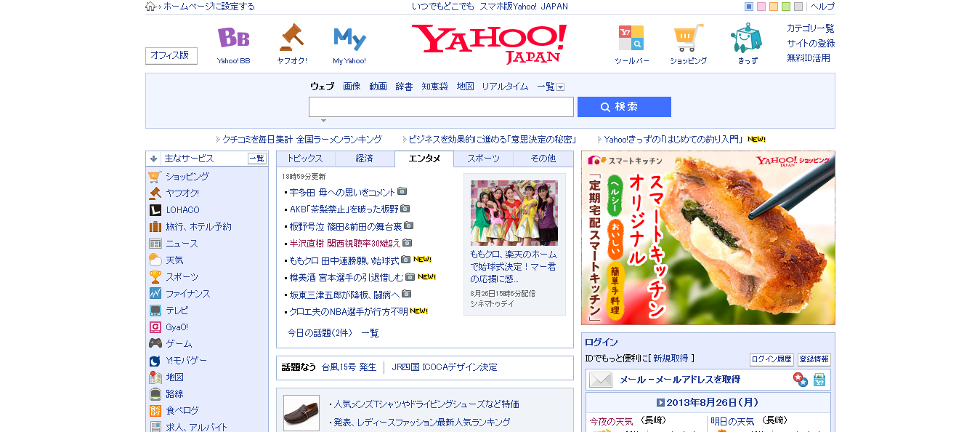Click the camera icon beside 宇多田 headline
This screenshot has width=980, height=432.
(x=402, y=192)
